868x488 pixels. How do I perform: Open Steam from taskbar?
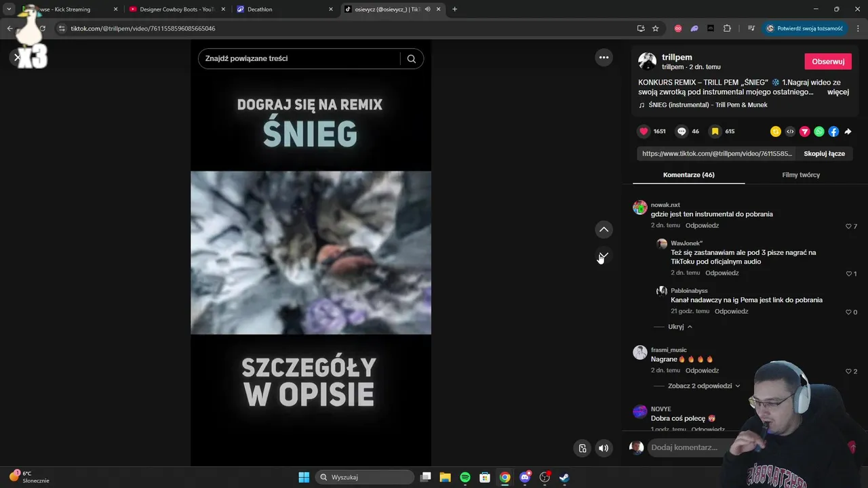tap(564, 477)
